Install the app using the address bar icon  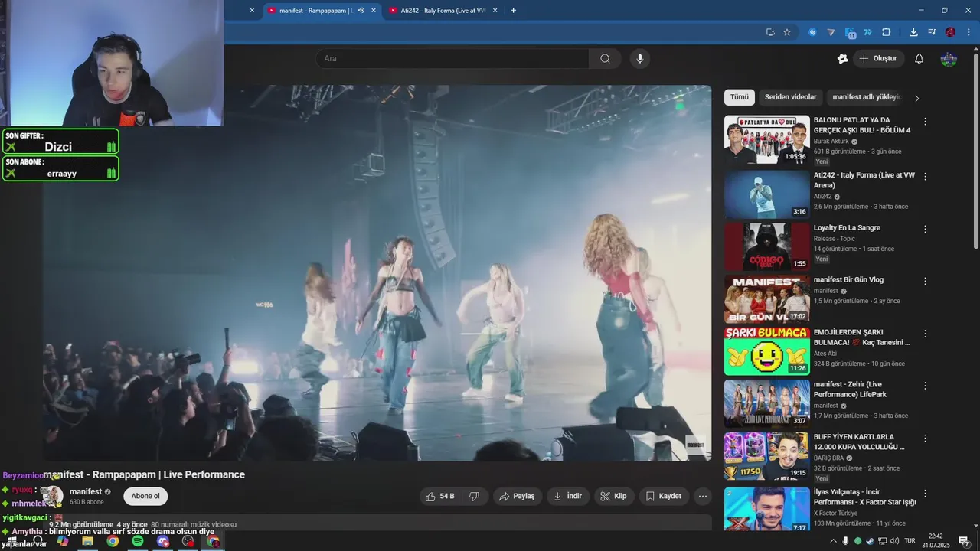[x=770, y=32]
